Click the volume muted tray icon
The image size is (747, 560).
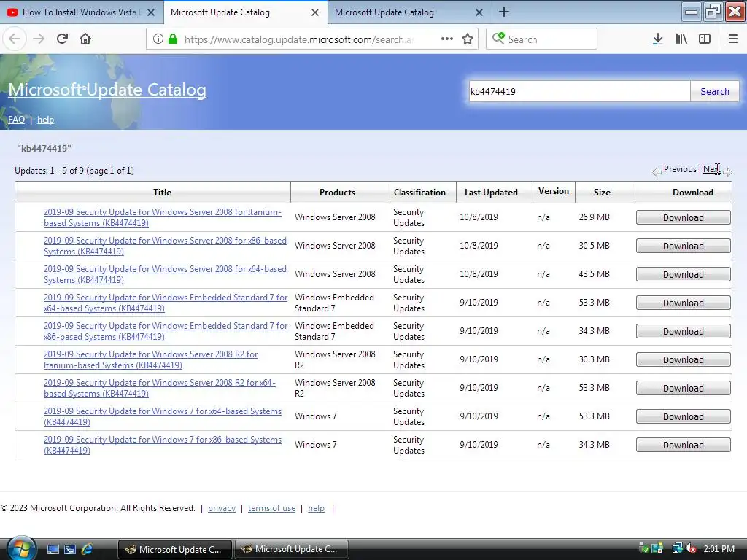click(x=690, y=548)
